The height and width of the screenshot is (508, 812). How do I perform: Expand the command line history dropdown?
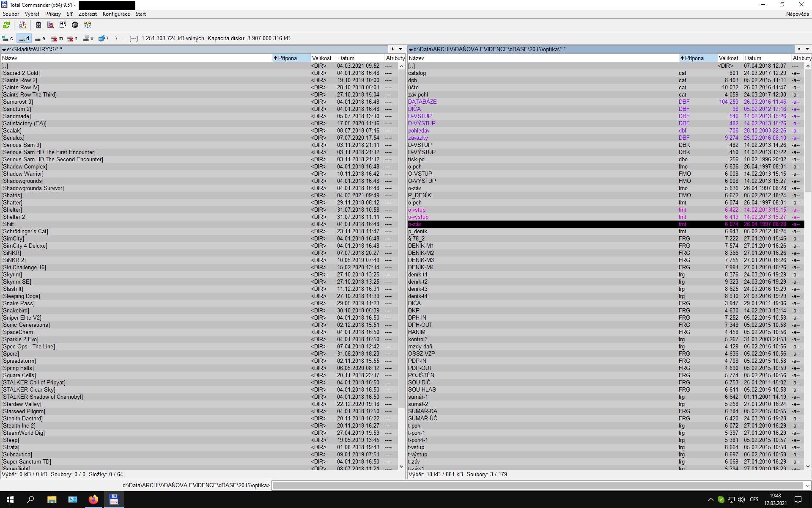[x=807, y=486]
